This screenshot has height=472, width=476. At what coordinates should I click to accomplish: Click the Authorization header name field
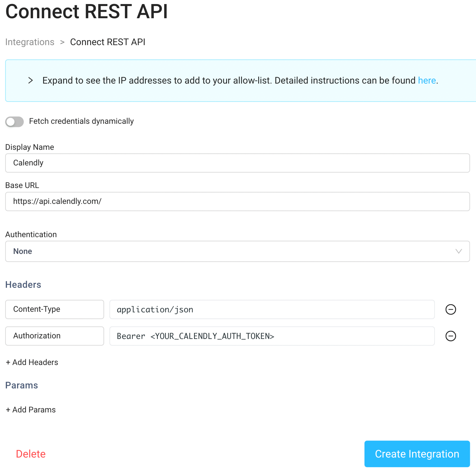coord(54,336)
